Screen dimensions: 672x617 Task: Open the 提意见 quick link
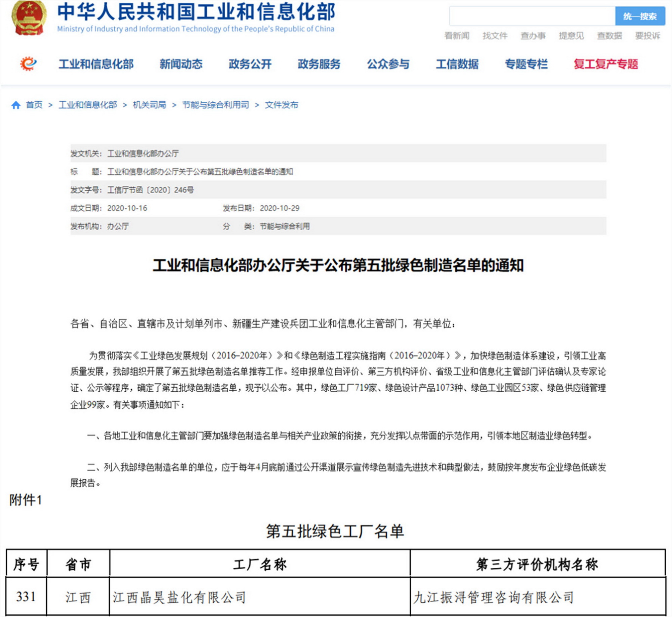pos(571,36)
